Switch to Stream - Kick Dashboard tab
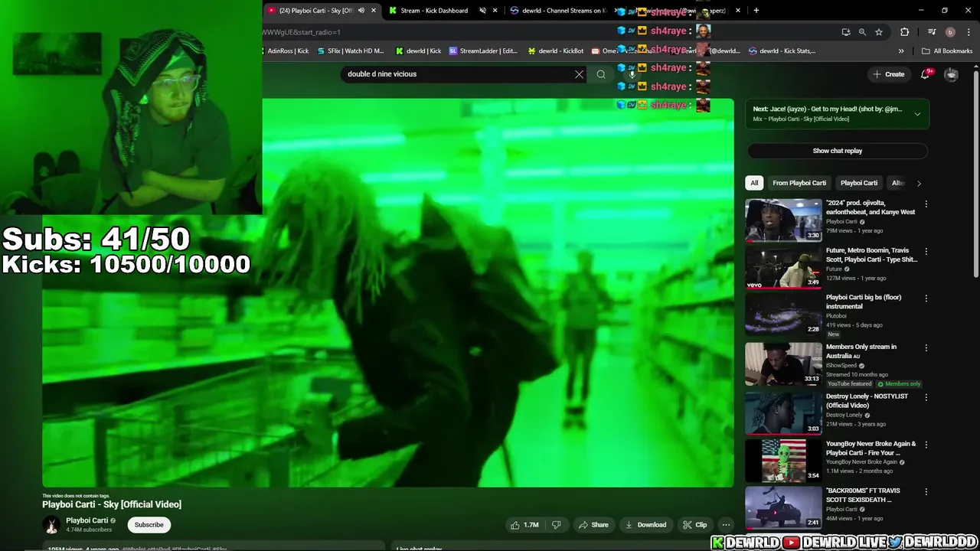 [434, 11]
